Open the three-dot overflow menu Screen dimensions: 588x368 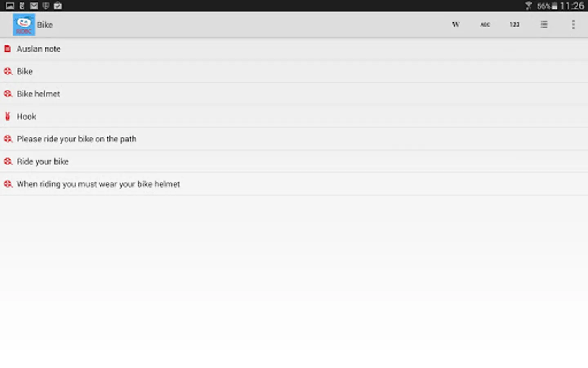click(573, 25)
